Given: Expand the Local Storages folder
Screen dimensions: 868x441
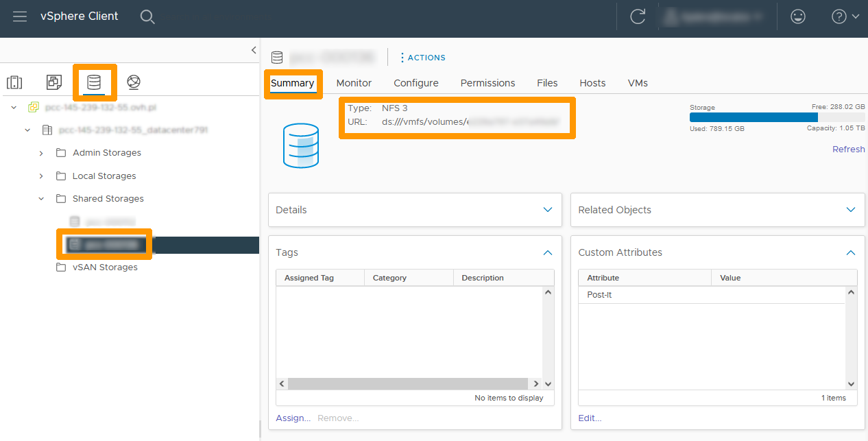Looking at the screenshot, I should (x=41, y=176).
